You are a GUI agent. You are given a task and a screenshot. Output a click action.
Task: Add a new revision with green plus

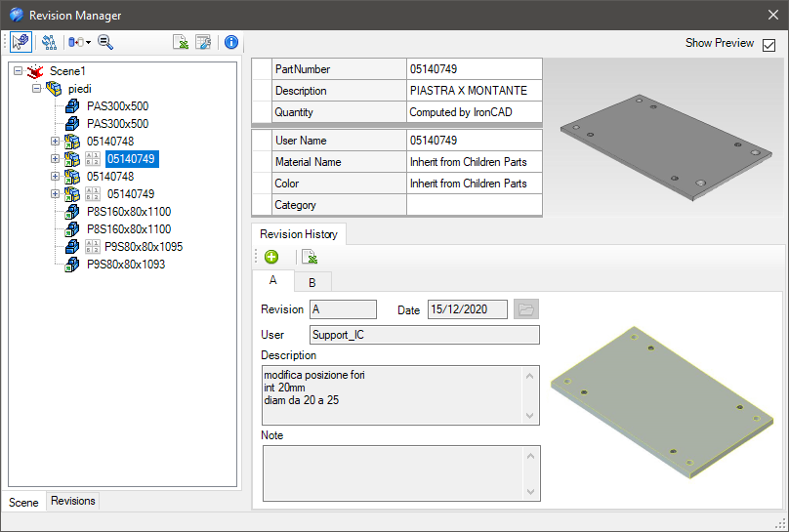[271, 257]
